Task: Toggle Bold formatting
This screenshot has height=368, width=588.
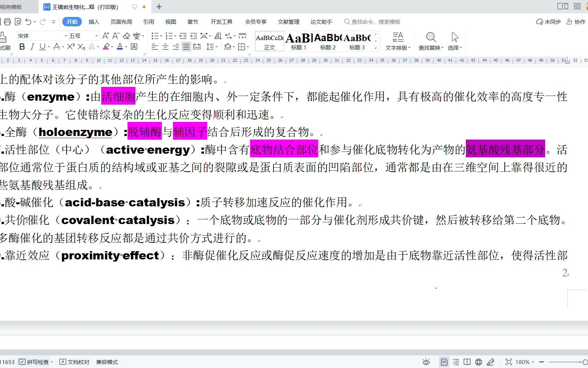Action: click(x=22, y=47)
